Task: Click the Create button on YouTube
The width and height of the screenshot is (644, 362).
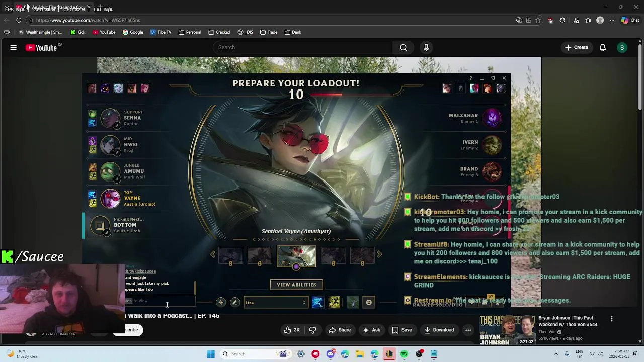Action: point(576,47)
